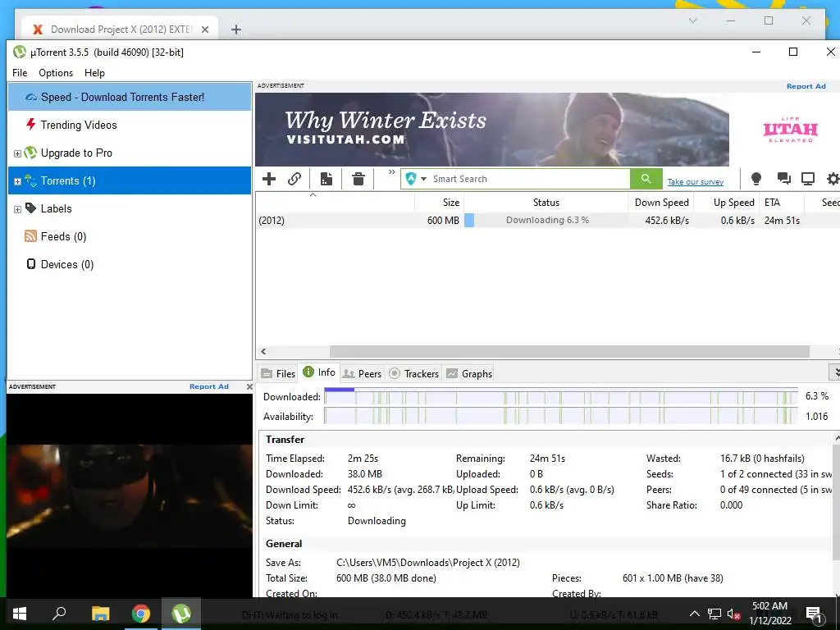The width and height of the screenshot is (840, 630).
Task: Click the Downloaded pieces bar
Action: [561, 397]
